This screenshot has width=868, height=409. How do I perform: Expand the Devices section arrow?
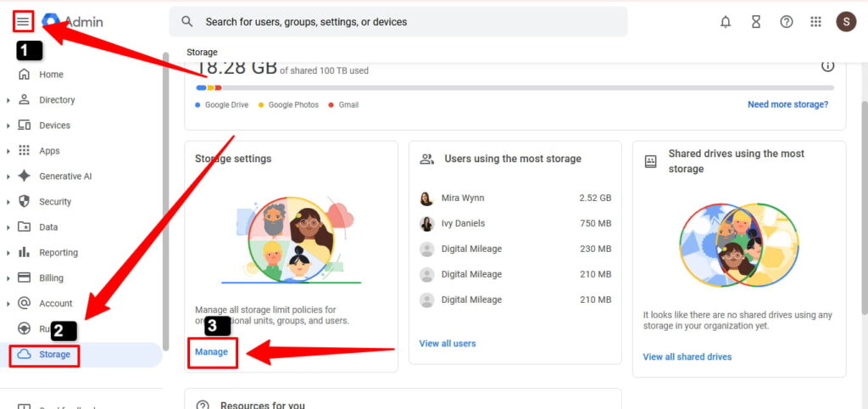tap(8, 126)
